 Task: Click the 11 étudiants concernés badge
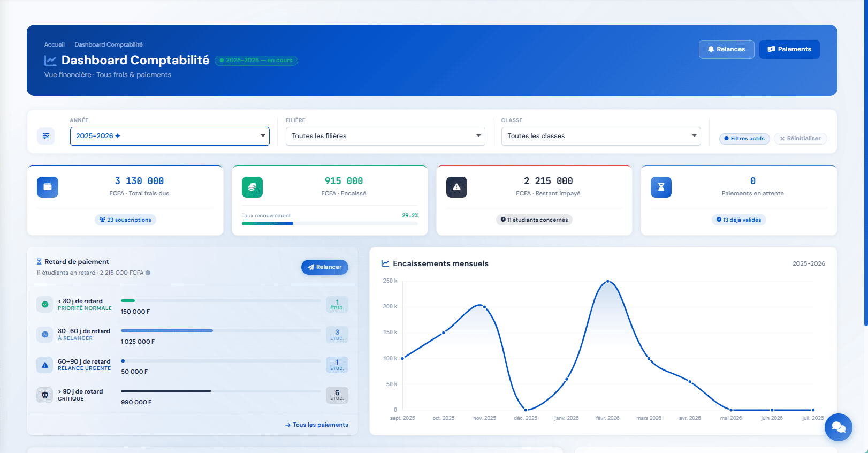point(534,220)
